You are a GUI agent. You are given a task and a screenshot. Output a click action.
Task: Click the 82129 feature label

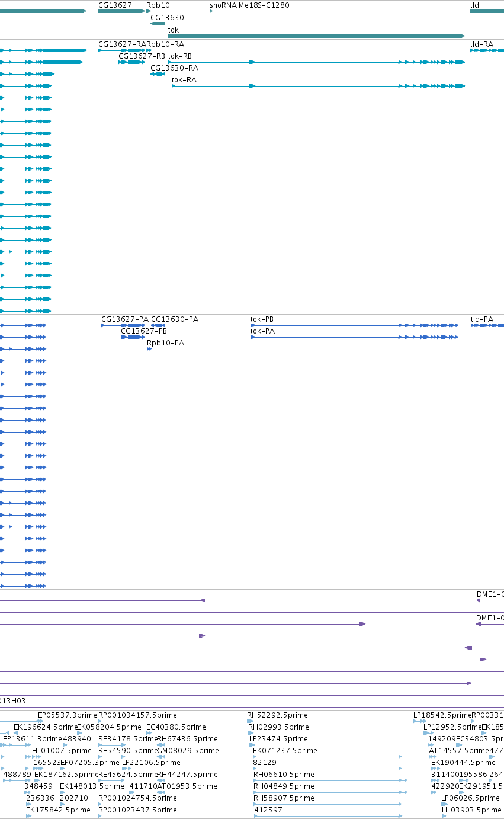(265, 762)
